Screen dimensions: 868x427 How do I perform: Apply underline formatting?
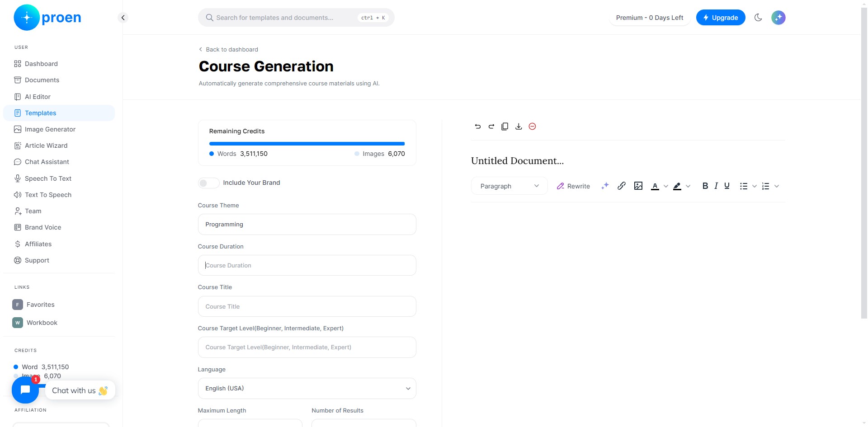coord(727,186)
